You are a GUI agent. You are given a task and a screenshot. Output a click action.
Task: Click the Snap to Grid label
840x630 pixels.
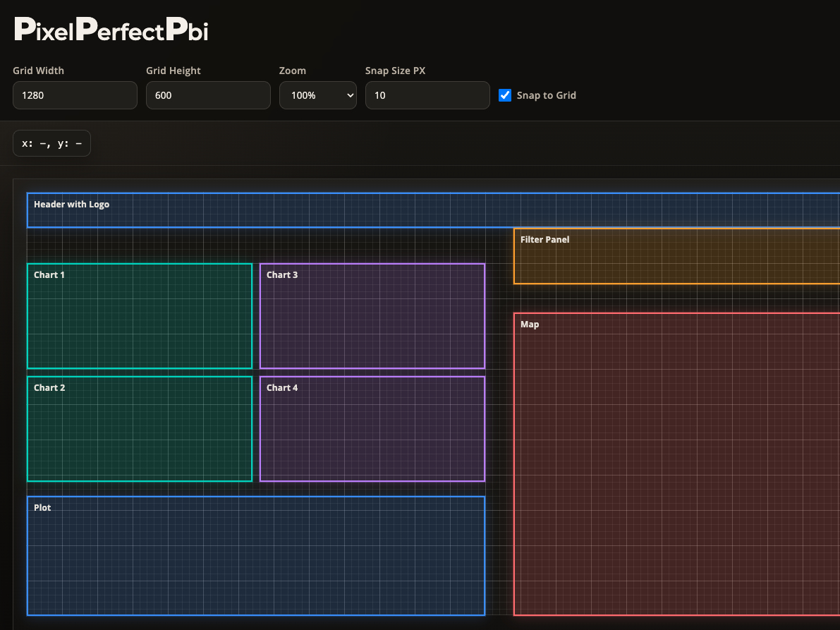[546, 95]
